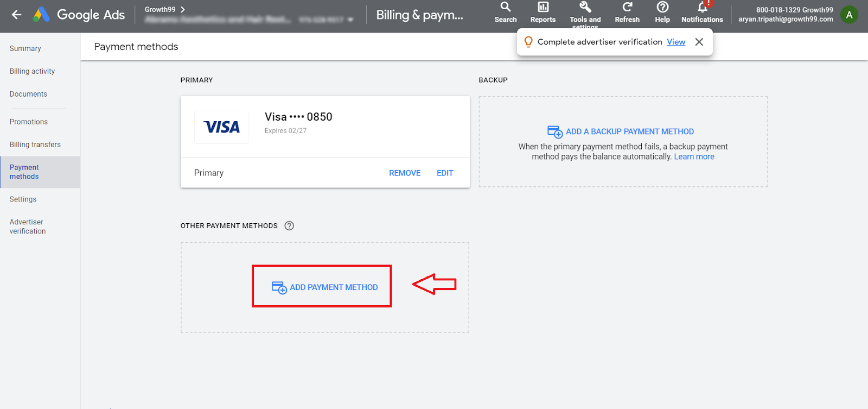Screen dimensions: 868x409
Task: Remove the Visa 0850 card
Action: 405,173
